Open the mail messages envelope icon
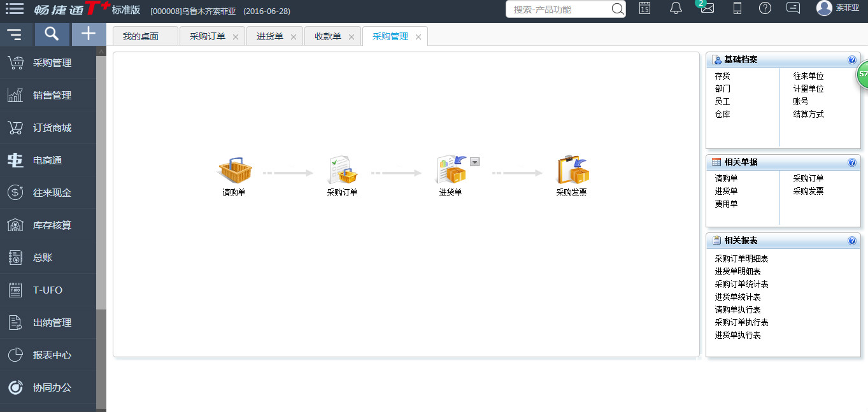The height and width of the screenshot is (412, 868). (x=707, y=8)
